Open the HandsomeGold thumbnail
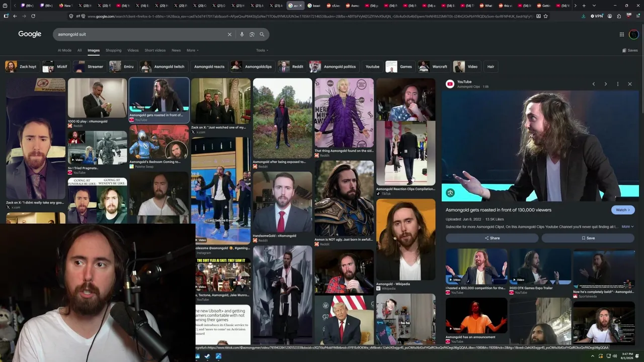 click(282, 202)
